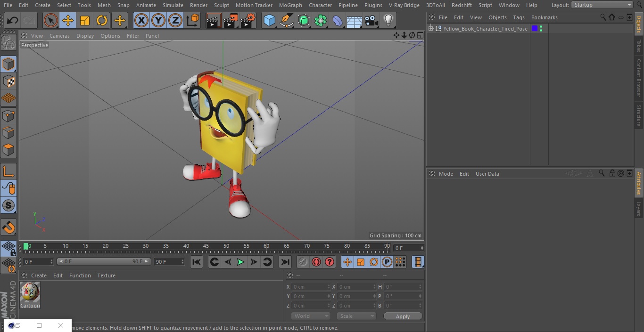Open the Scale mode dropdown
The image size is (644, 332).
pos(356,316)
